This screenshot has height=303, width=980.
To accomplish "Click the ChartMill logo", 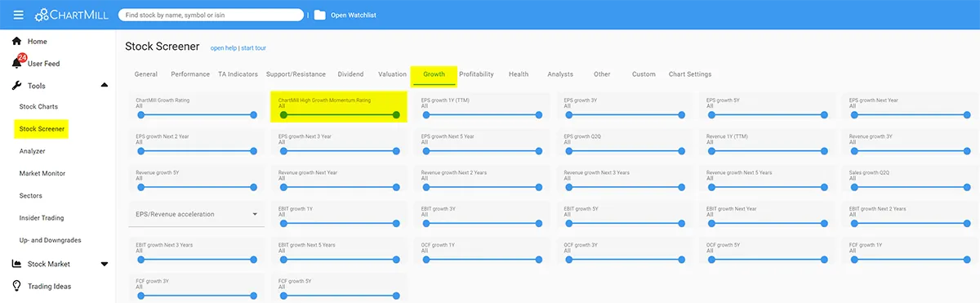I will (73, 15).
